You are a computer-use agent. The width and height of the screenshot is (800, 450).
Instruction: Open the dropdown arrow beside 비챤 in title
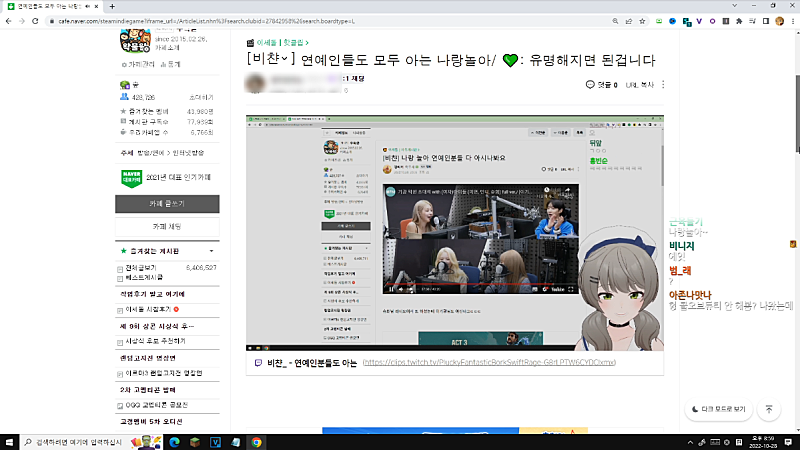(284, 59)
